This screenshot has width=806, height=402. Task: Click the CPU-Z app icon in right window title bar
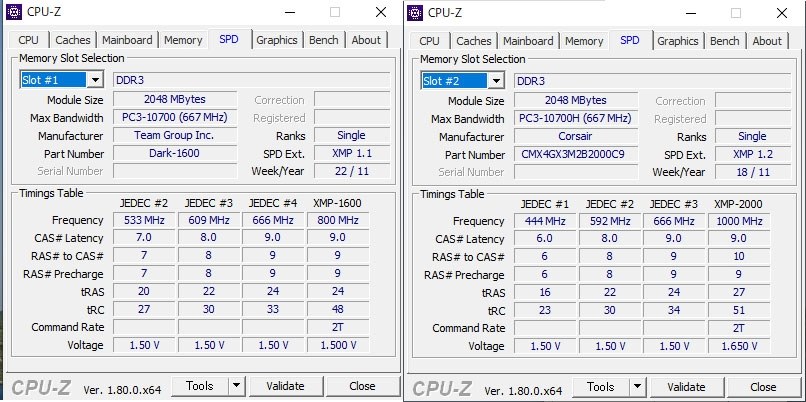point(415,12)
